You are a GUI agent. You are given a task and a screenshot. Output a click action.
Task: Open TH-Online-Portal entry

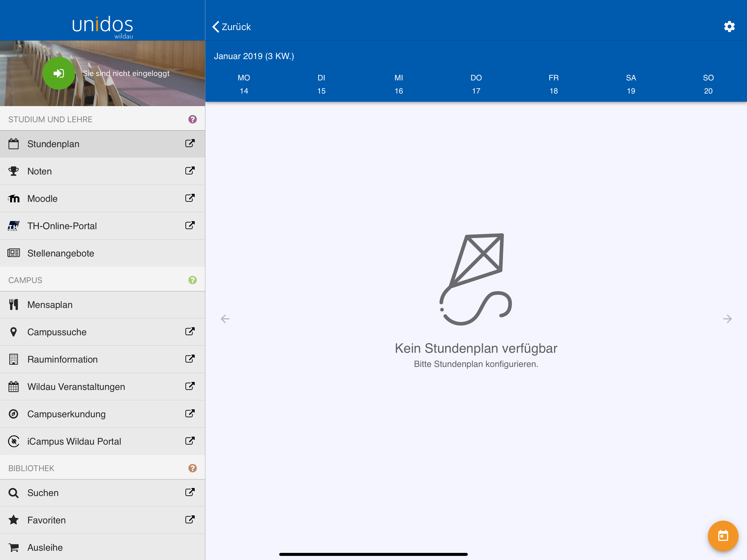(102, 226)
